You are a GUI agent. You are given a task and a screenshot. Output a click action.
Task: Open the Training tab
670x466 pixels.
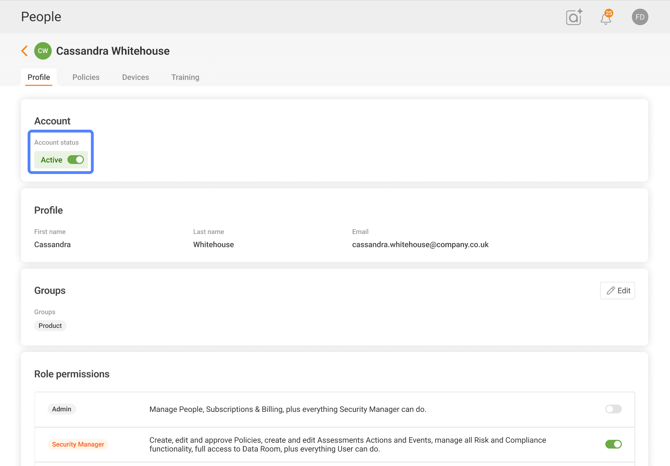click(185, 77)
